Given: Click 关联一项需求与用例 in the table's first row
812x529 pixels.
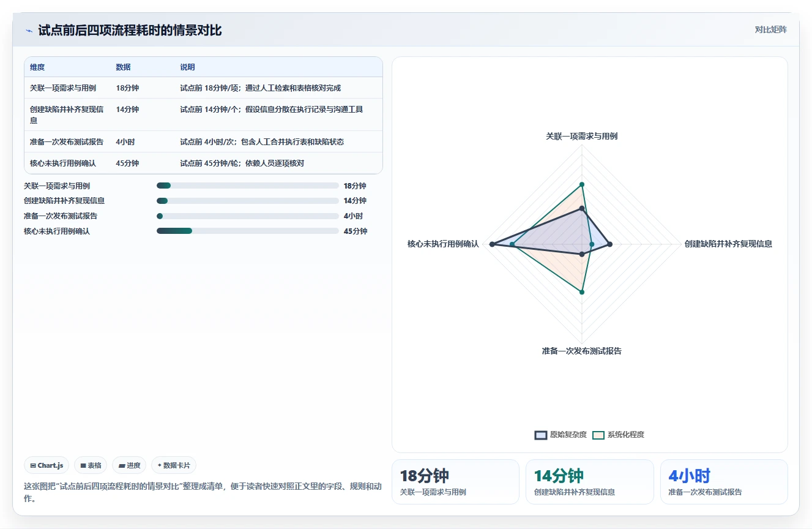Looking at the screenshot, I should [x=63, y=88].
